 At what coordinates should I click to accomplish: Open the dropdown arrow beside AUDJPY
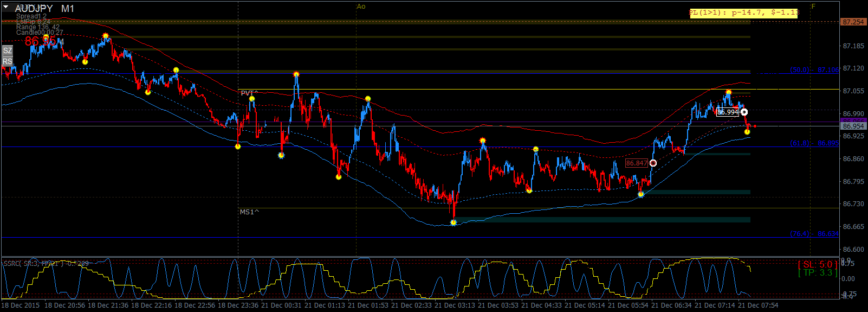click(x=6, y=8)
